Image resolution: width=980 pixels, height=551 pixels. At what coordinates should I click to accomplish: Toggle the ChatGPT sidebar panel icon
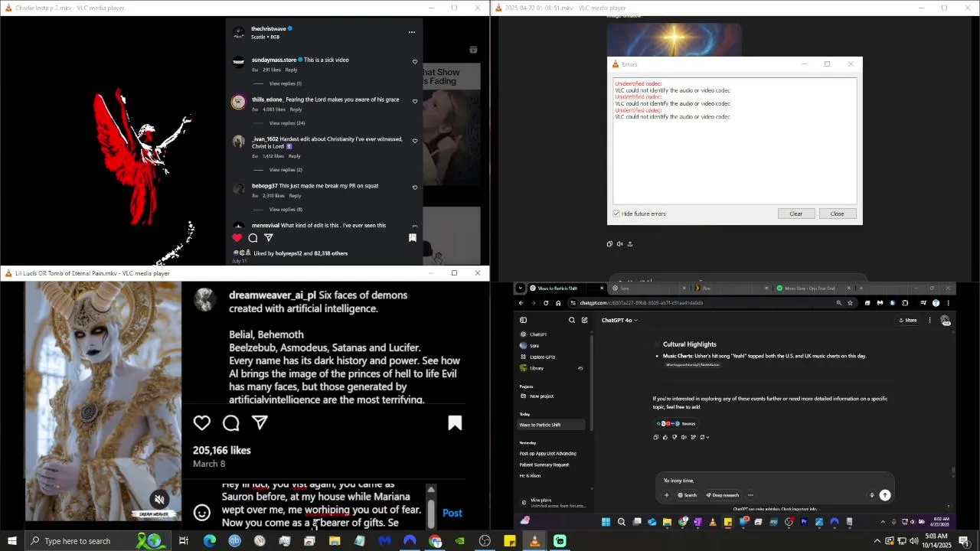click(x=523, y=320)
